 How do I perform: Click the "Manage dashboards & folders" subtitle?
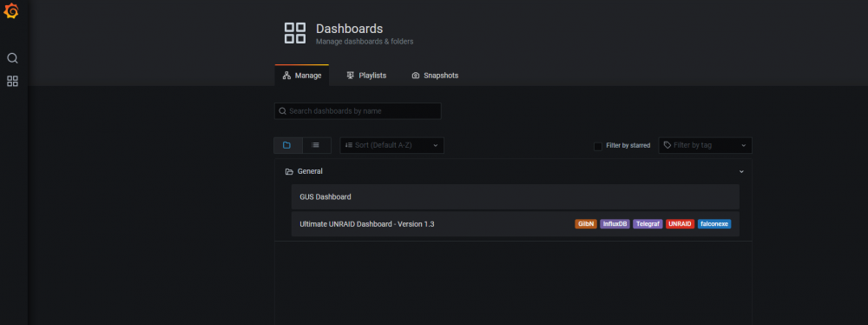(365, 42)
